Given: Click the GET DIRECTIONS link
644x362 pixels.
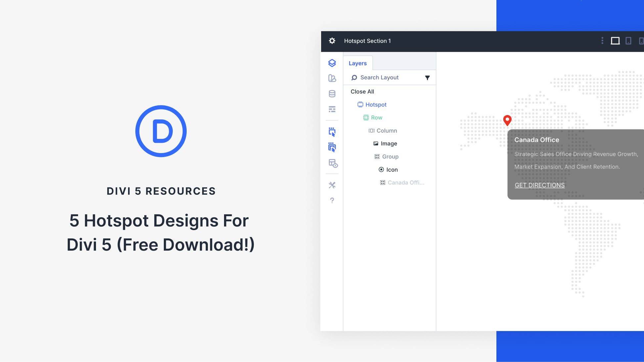Looking at the screenshot, I should tap(539, 185).
